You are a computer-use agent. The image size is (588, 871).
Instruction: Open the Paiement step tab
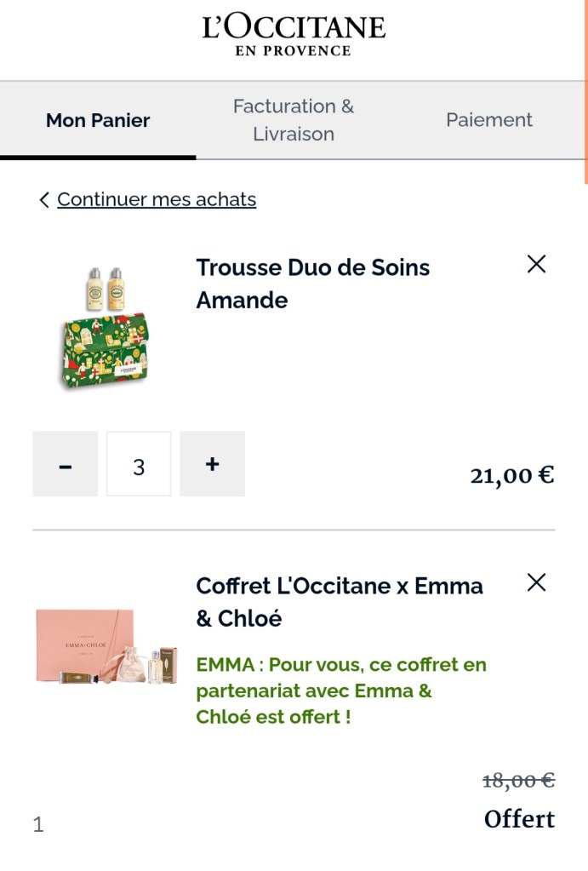coord(489,120)
